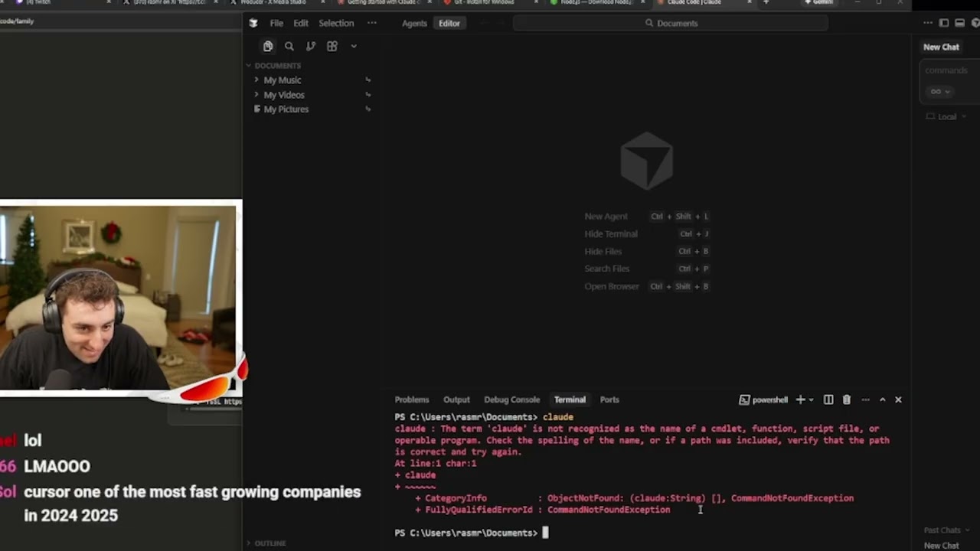Viewport: 980px width, 551px height.
Task: Expand the Past Chats dropdown
Action: [946, 530]
